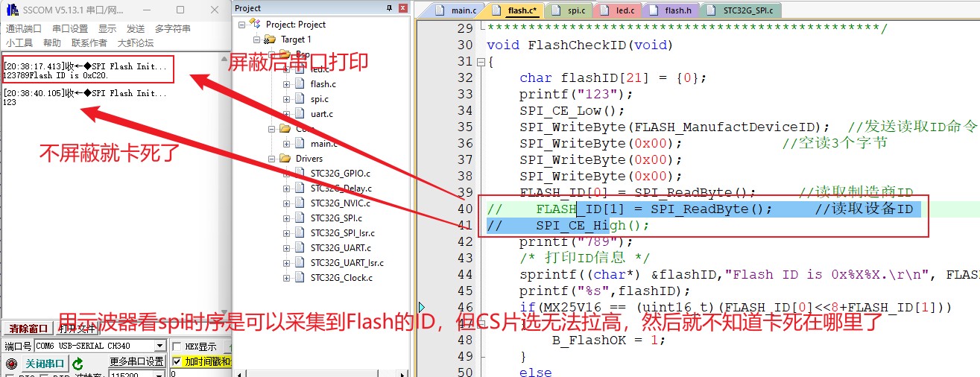The width and height of the screenshot is (980, 377).
Task: Open the 显示 menu
Action: [x=107, y=29]
